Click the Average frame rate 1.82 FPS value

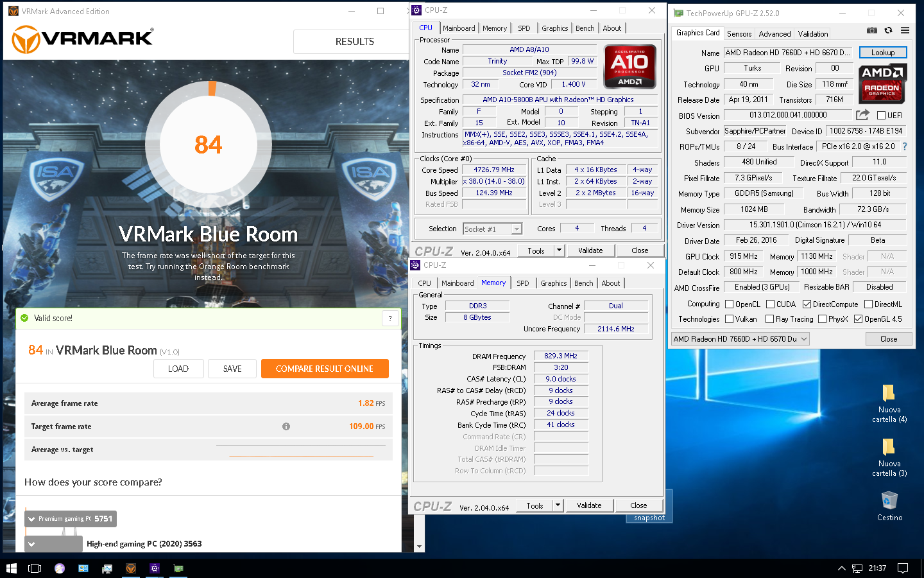click(372, 403)
